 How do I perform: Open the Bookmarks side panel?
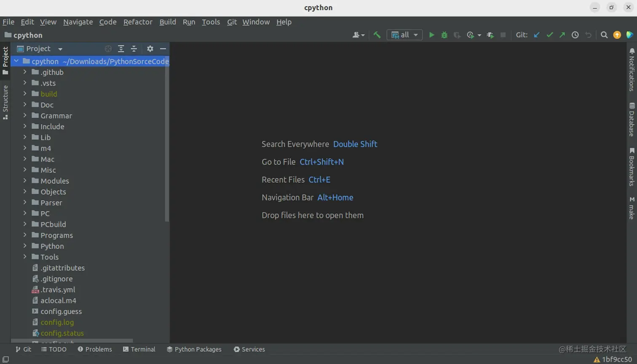[x=632, y=167]
